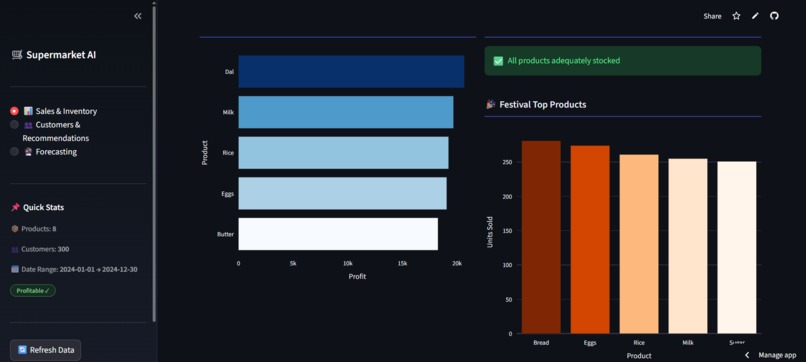Click the box icon next to Products
The width and height of the screenshot is (806, 362).
15,229
